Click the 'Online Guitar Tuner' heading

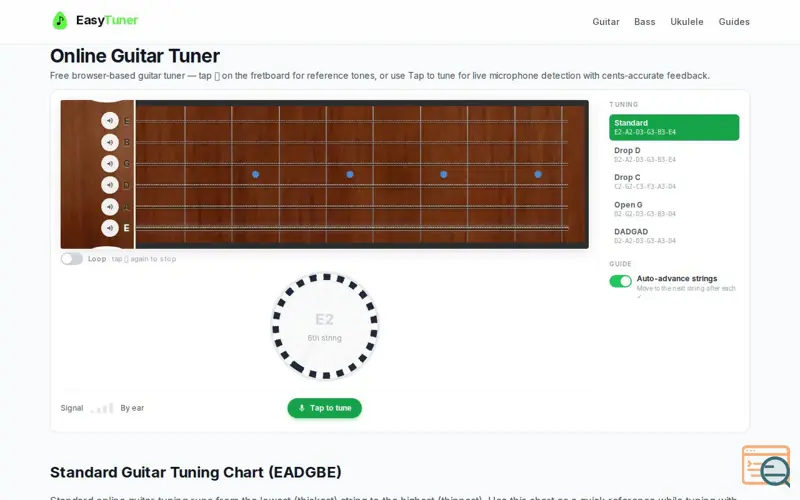[135, 56]
